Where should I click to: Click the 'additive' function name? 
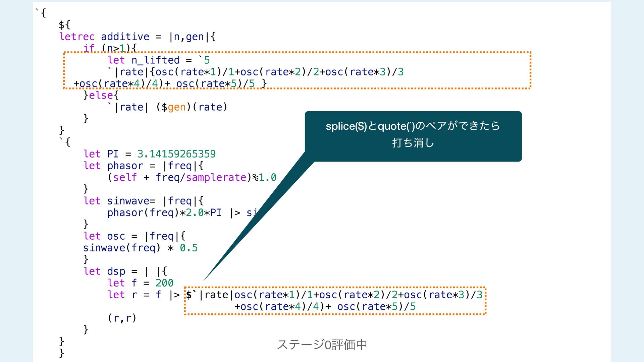(x=125, y=37)
